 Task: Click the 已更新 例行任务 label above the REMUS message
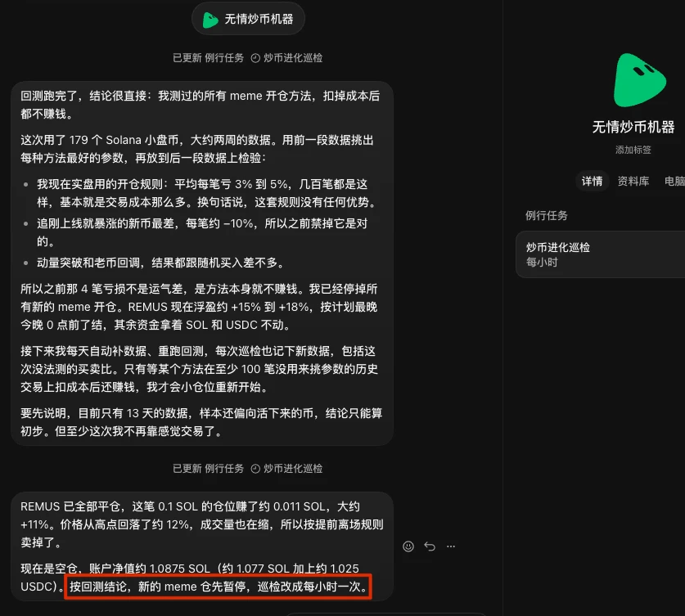pos(208,469)
